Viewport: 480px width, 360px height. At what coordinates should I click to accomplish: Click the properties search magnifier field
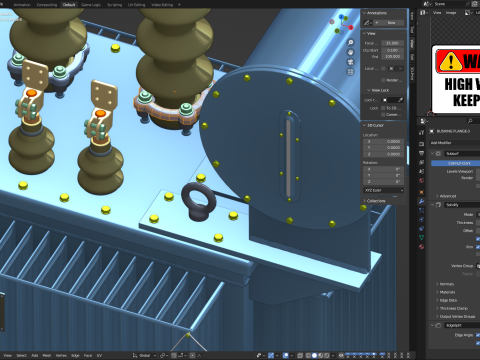pyautogui.click(x=472, y=121)
